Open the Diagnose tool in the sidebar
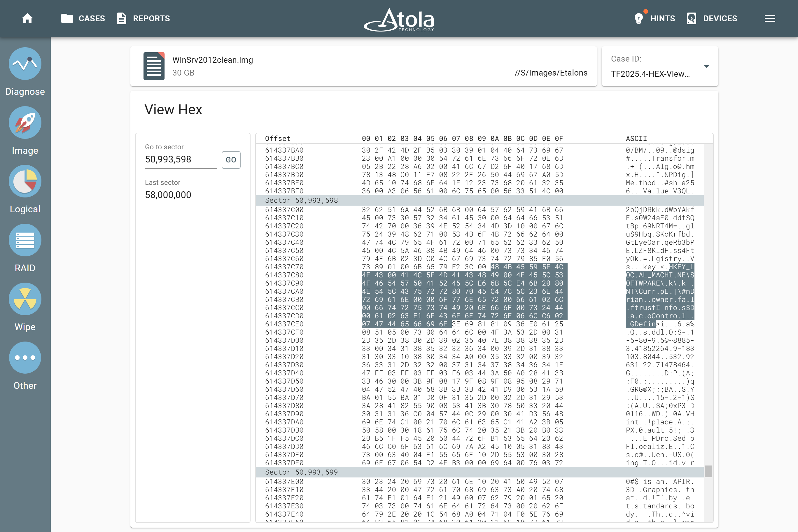The height and width of the screenshot is (532, 798). point(25,64)
